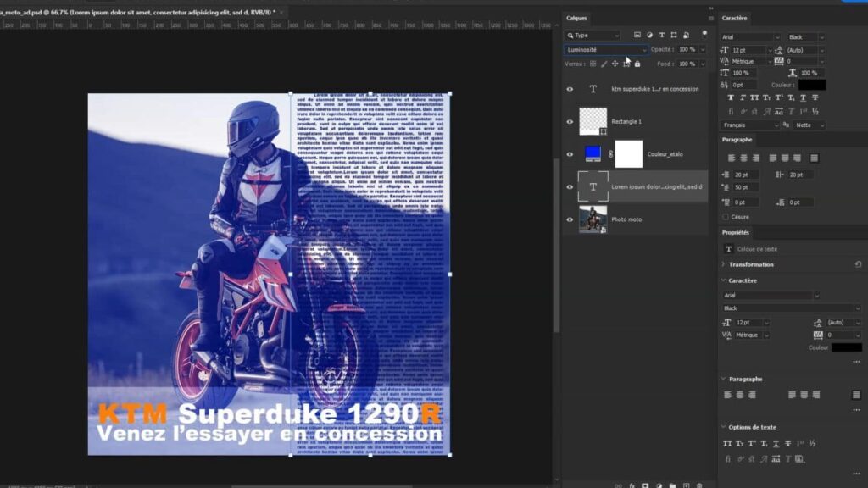Apply strikethrough in Caractère panel

(815, 97)
